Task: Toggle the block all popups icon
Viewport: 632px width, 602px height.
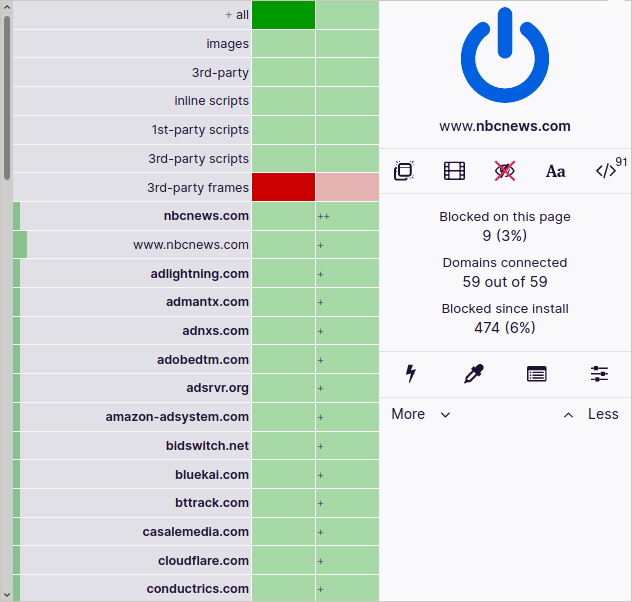Action: pyautogui.click(x=403, y=171)
